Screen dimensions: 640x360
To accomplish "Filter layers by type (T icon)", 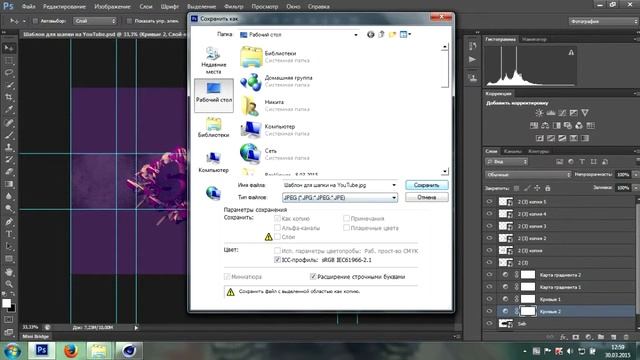I will (x=582, y=162).
